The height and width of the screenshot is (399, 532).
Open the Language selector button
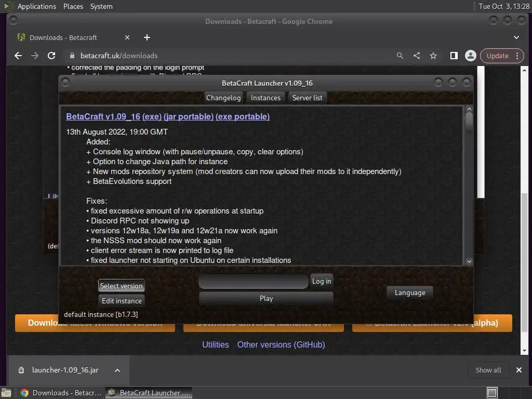pos(410,292)
